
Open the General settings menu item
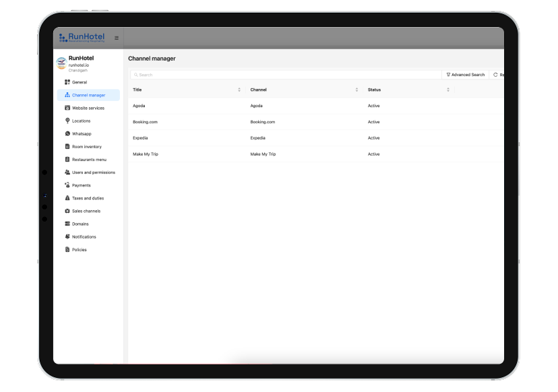[x=88, y=82]
